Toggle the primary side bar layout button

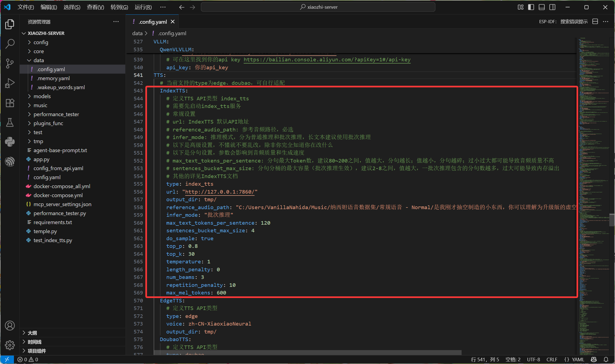[x=531, y=7]
